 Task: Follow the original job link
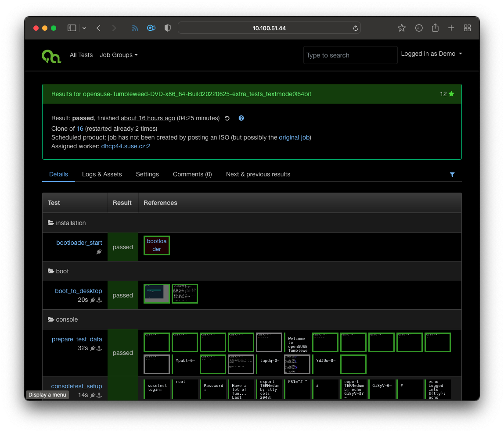pos(294,137)
